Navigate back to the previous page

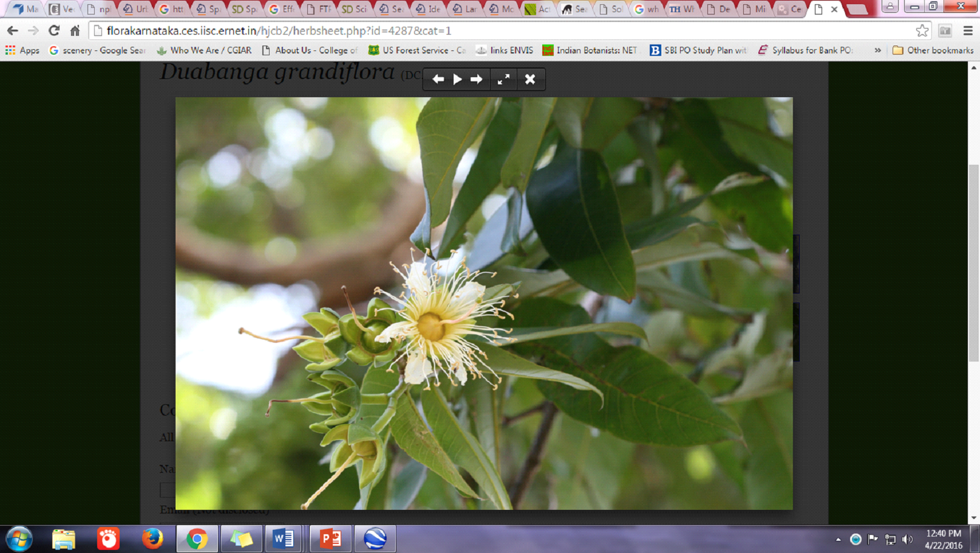pyautogui.click(x=13, y=30)
